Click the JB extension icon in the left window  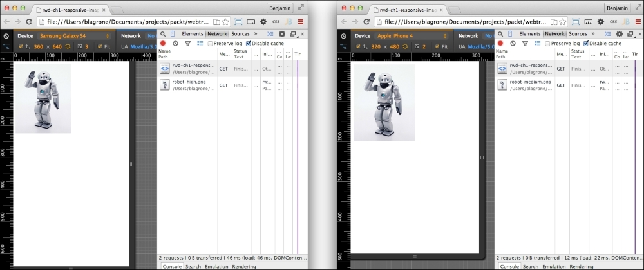click(x=289, y=22)
